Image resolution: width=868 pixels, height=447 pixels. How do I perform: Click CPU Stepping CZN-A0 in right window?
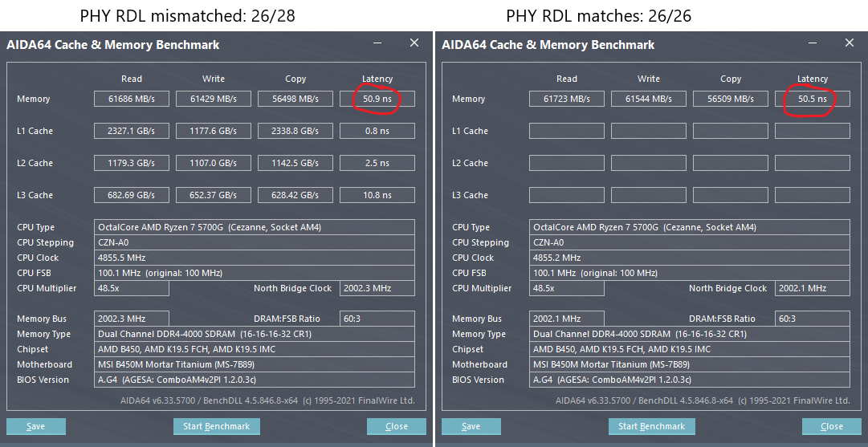click(x=689, y=243)
